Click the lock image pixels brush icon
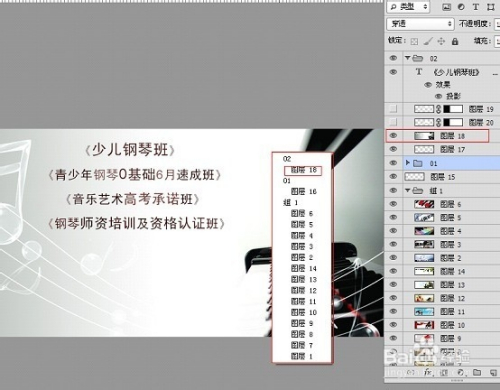Viewport: 500px width, 390px height. click(428, 41)
